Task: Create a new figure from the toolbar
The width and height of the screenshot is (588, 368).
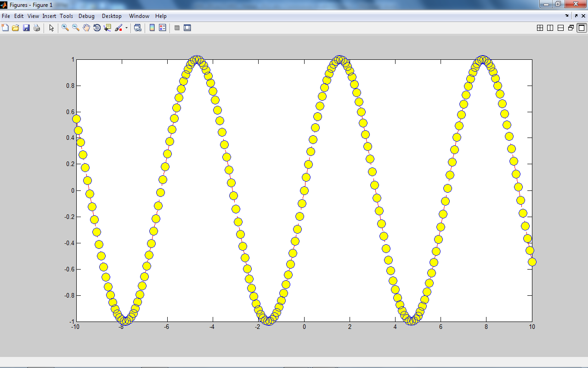Action: coord(5,28)
